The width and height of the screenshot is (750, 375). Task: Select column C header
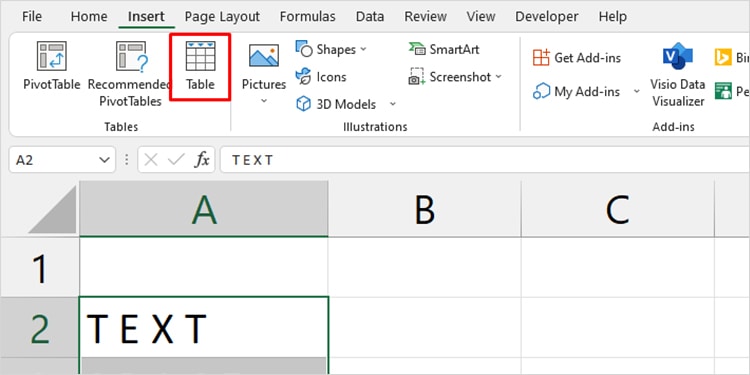pyautogui.click(x=618, y=209)
